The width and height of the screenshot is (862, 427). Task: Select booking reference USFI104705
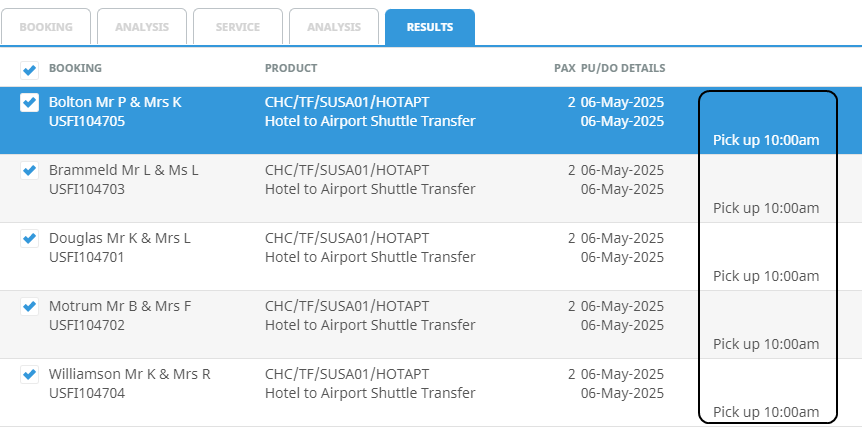[x=87, y=121]
